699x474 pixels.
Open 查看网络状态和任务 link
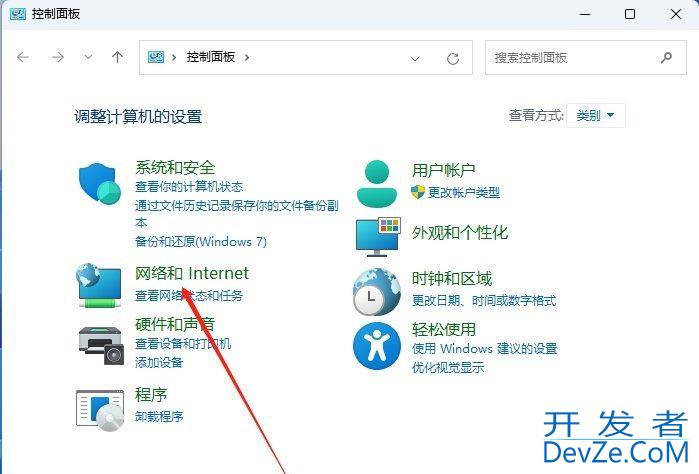tap(189, 295)
